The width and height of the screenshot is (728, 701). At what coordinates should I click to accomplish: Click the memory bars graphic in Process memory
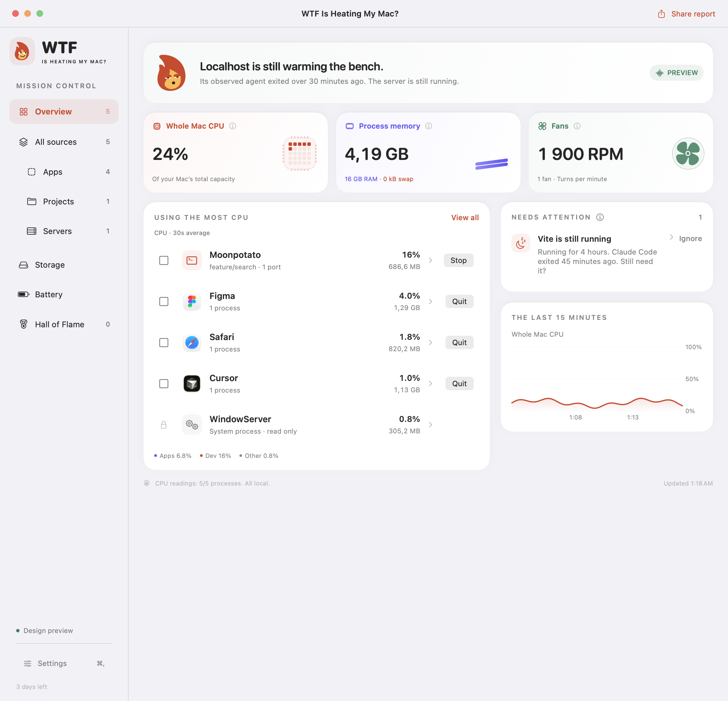[x=491, y=164]
